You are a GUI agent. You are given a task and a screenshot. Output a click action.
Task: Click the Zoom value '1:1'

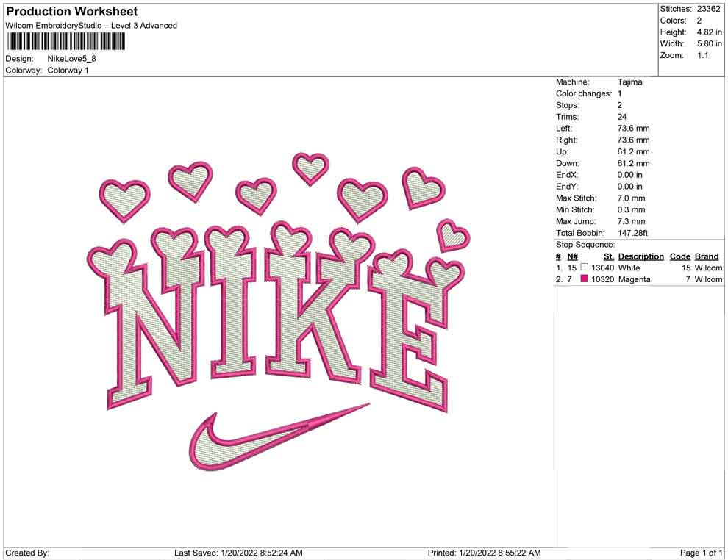(x=702, y=55)
